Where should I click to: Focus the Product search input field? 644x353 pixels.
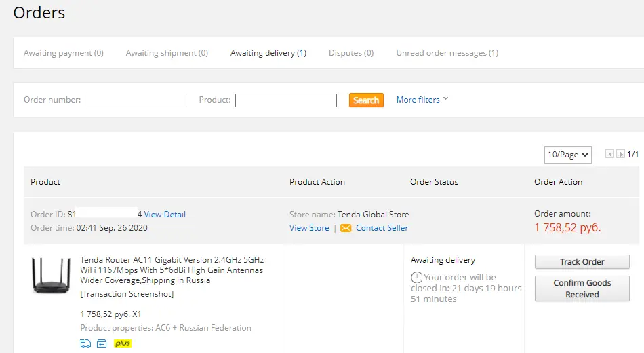tap(286, 100)
